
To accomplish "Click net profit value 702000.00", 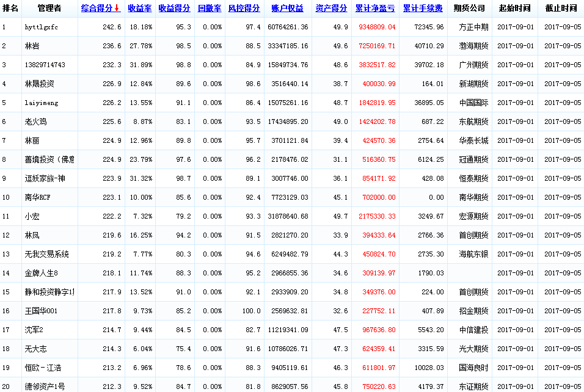I will (379, 197).
